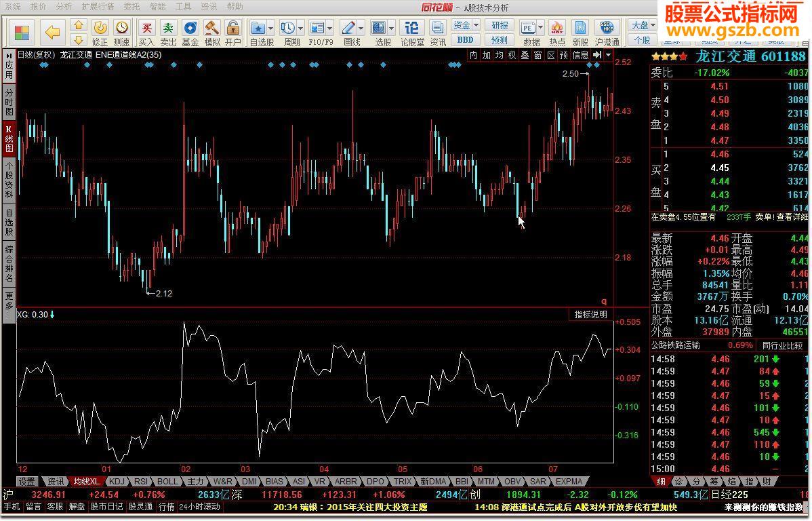812x521 pixels.
Task: Expand the 周期 period dropdown arrow
Action: pos(301,28)
